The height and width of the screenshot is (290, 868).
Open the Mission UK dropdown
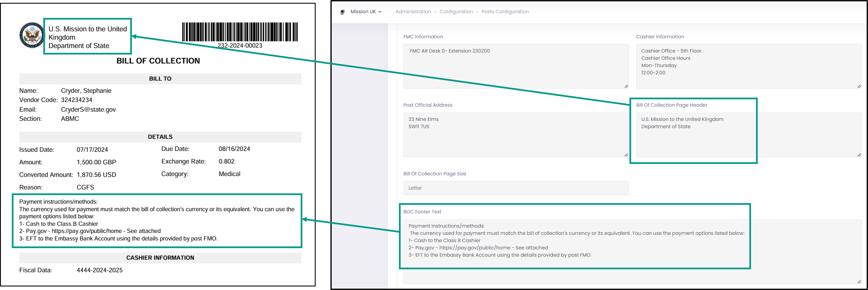tap(366, 12)
